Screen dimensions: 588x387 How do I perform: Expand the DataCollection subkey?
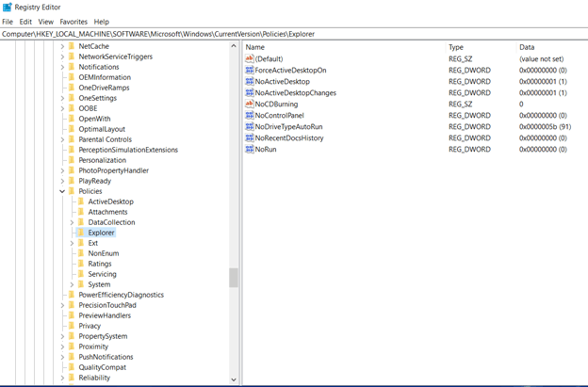pos(72,222)
